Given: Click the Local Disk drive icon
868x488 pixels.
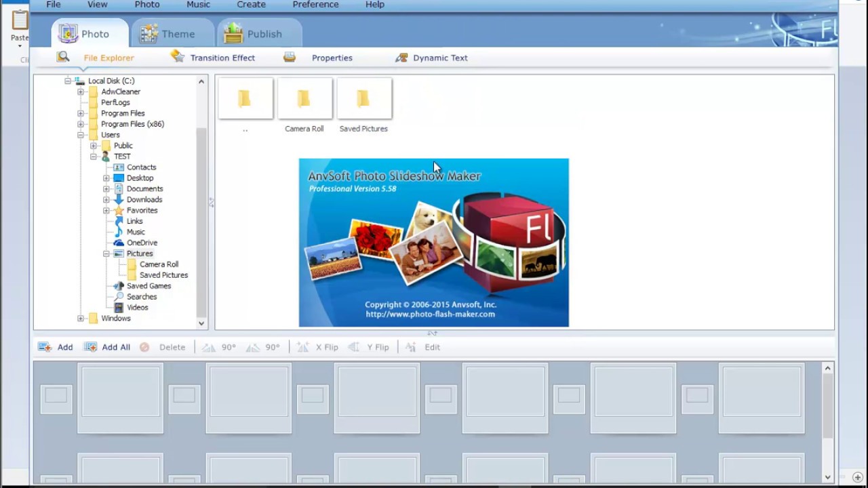Looking at the screenshot, I should [x=80, y=81].
